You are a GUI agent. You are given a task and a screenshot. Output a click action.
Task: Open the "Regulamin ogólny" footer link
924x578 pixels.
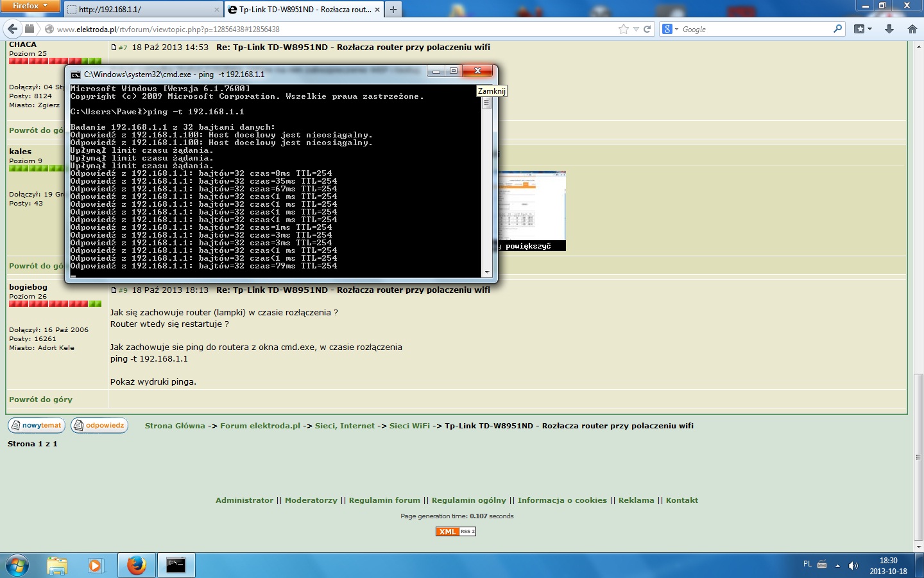tap(469, 500)
